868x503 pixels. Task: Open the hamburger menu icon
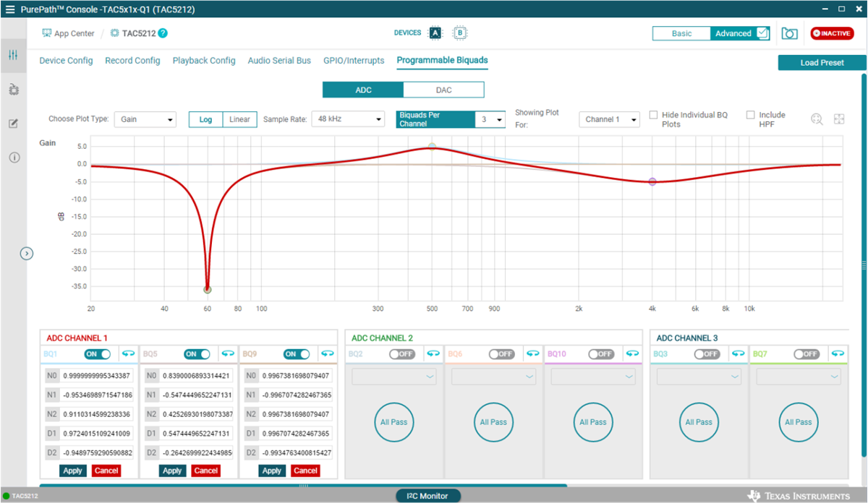[x=9, y=9]
